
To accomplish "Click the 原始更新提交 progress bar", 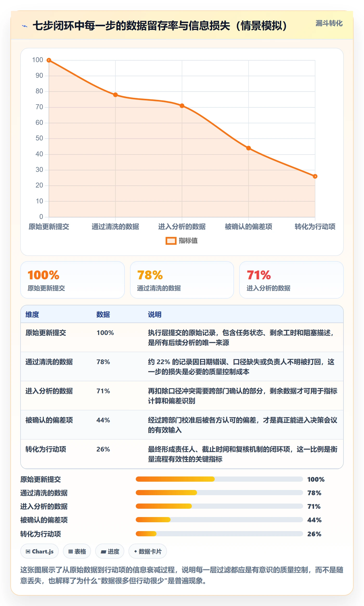I will (x=219, y=479).
